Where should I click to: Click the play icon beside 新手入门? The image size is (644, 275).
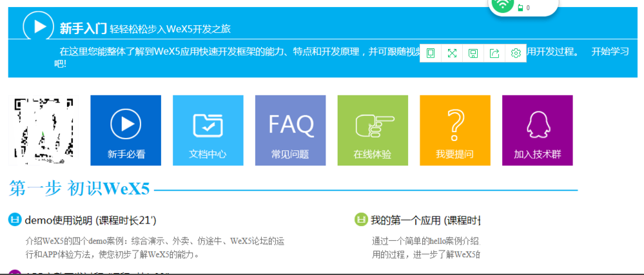click(38, 26)
